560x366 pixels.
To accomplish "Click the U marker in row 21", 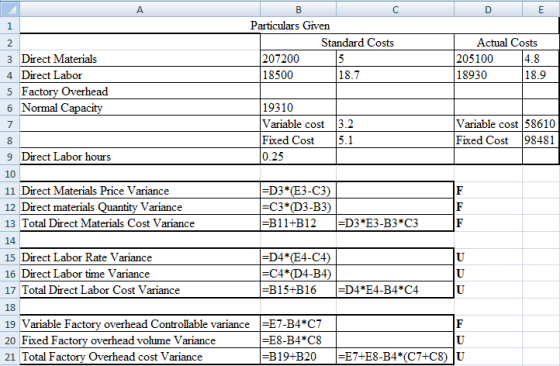I will (460, 357).
